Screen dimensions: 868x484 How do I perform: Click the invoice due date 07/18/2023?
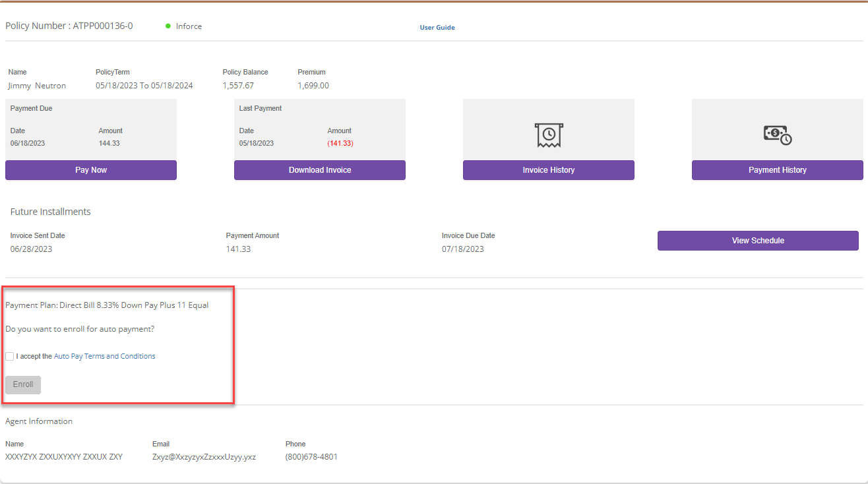point(462,249)
